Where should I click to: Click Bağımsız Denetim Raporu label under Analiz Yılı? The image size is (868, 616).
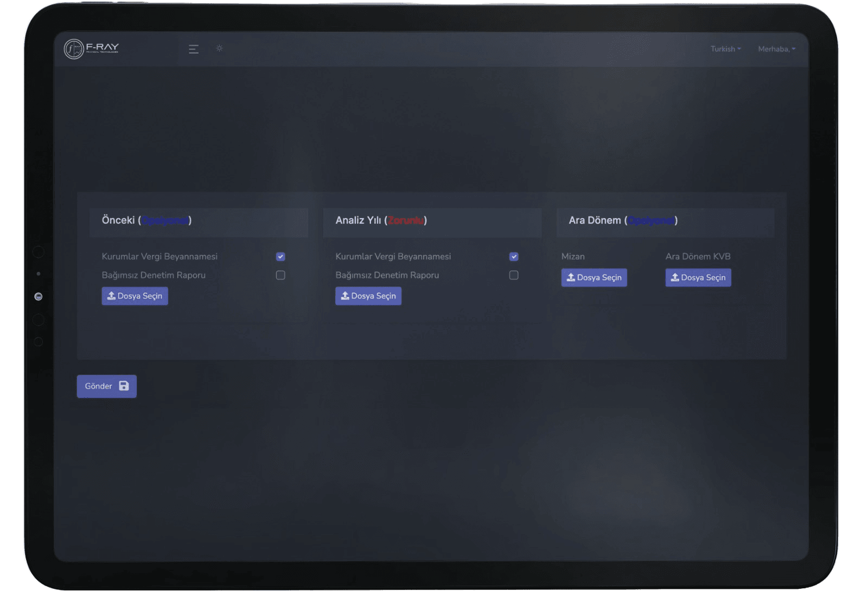387,275
